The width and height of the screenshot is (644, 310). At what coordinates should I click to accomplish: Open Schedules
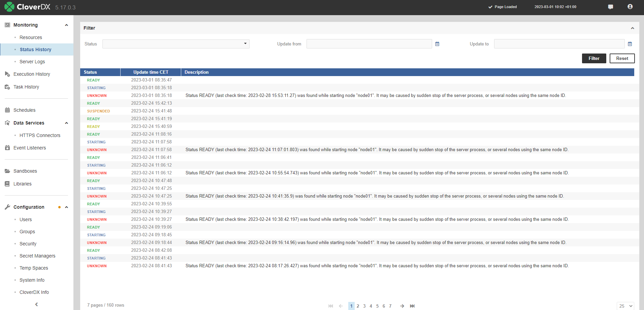(x=24, y=110)
